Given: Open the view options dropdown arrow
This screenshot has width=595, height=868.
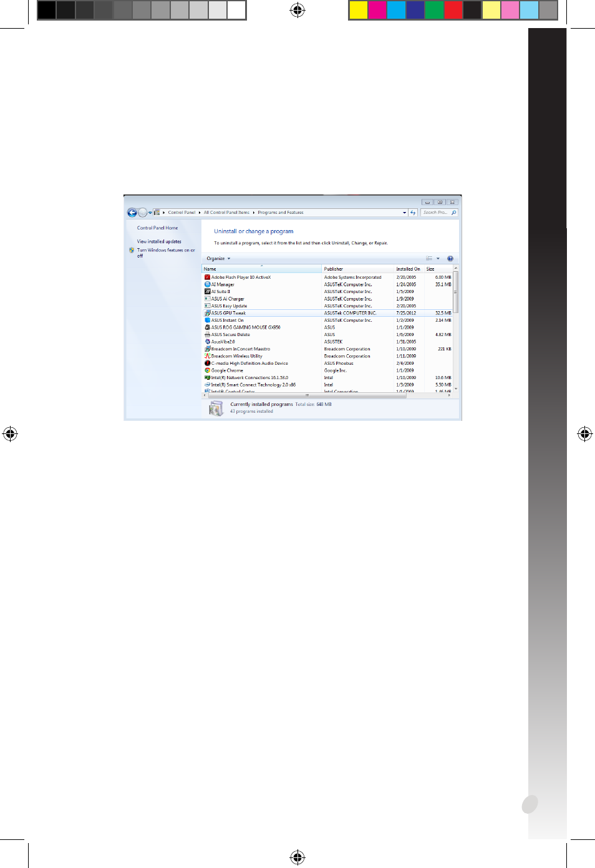Looking at the screenshot, I should pyautogui.click(x=438, y=259).
